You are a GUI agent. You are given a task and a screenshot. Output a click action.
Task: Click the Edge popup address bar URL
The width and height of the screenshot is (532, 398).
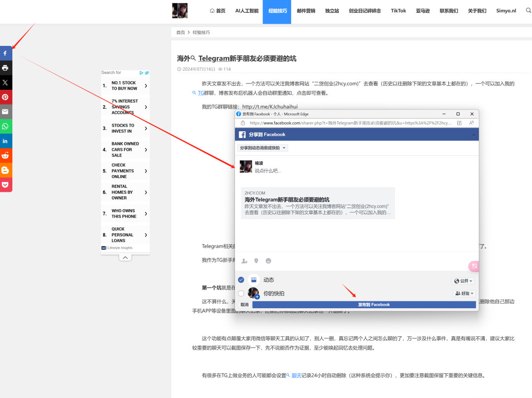pos(351,123)
